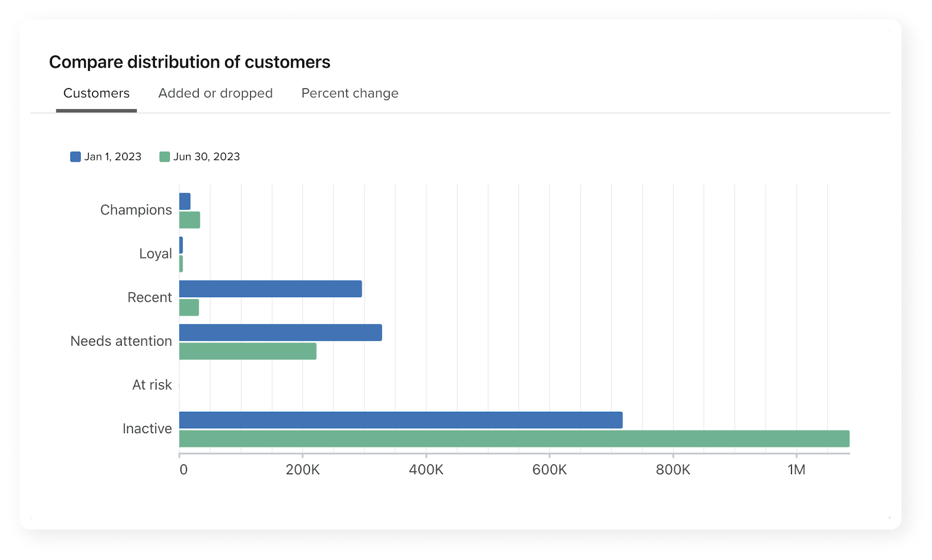Click the Recent axis label
This screenshot has height=560, width=932.
click(x=149, y=298)
